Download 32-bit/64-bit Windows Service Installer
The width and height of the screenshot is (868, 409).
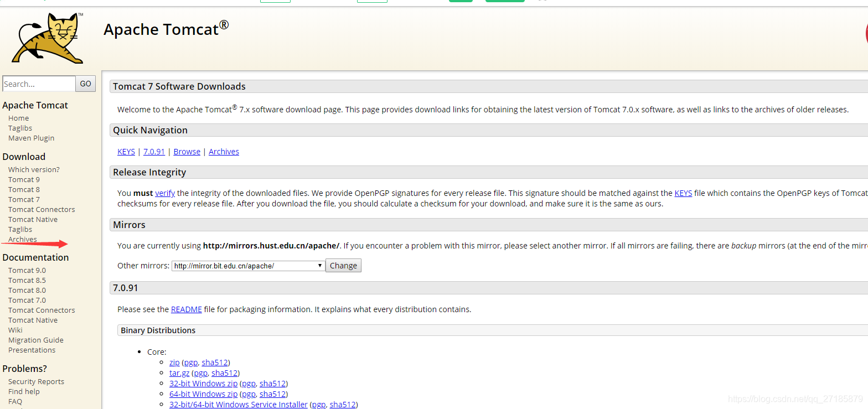(x=239, y=405)
